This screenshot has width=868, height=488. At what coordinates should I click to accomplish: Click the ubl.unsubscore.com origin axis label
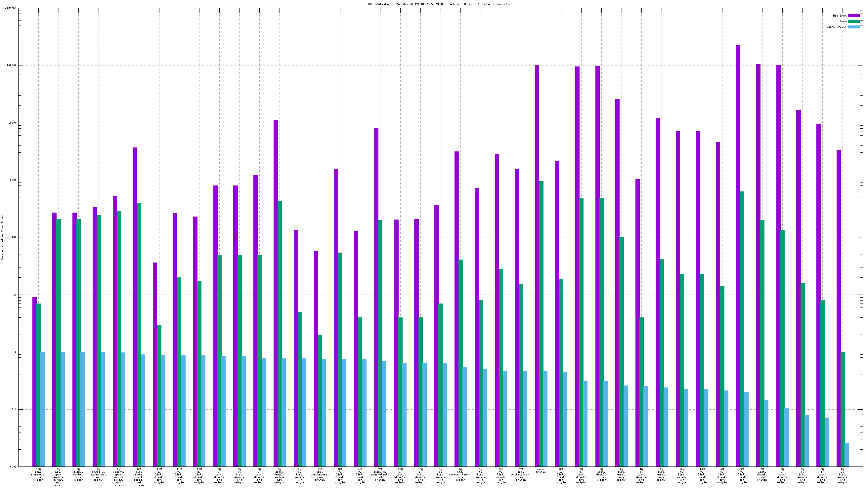(x=320, y=474)
